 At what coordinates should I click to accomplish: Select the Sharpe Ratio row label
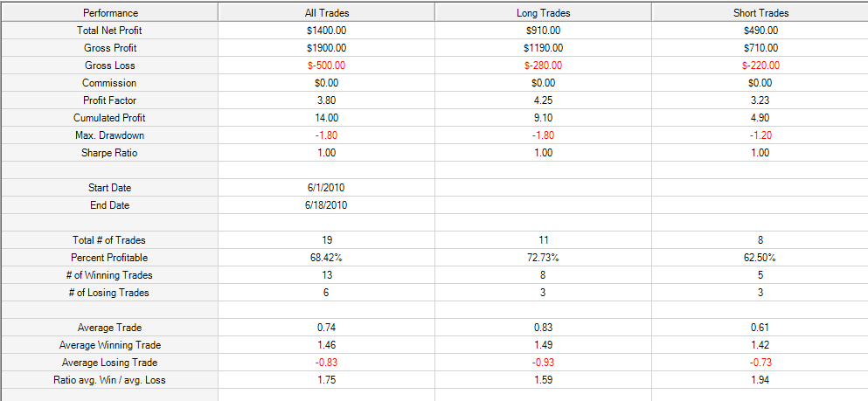(110, 153)
